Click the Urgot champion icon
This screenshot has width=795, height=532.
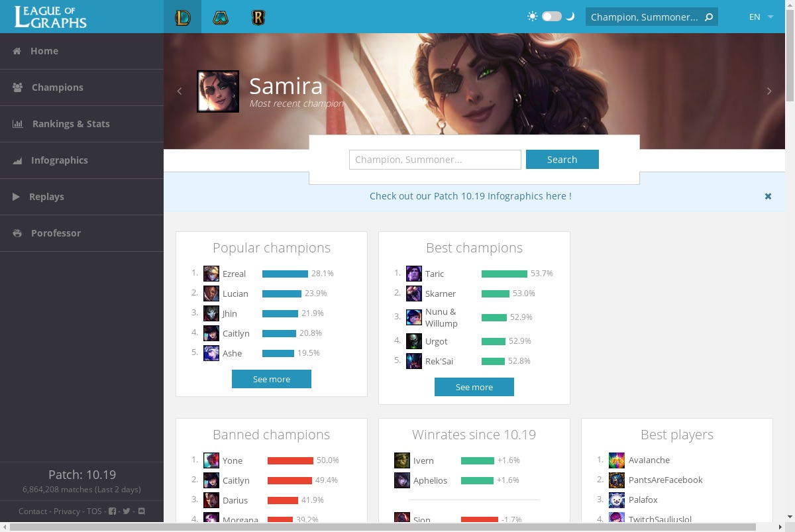point(414,341)
